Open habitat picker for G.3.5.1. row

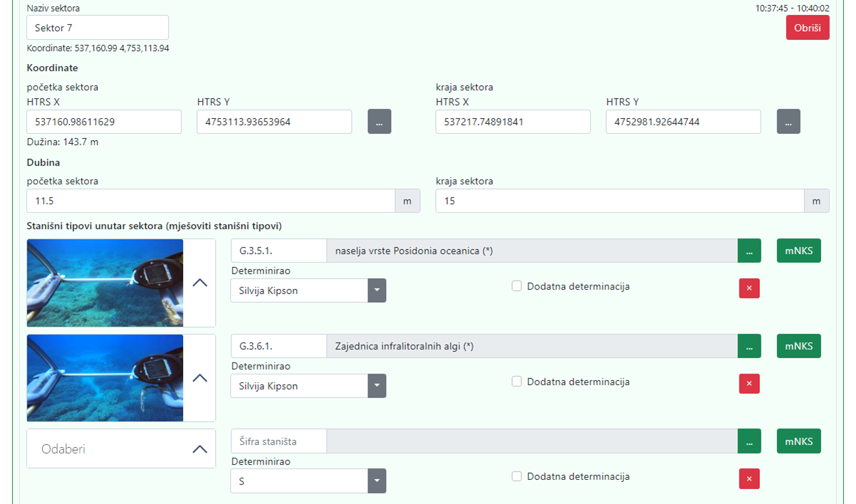(748, 251)
